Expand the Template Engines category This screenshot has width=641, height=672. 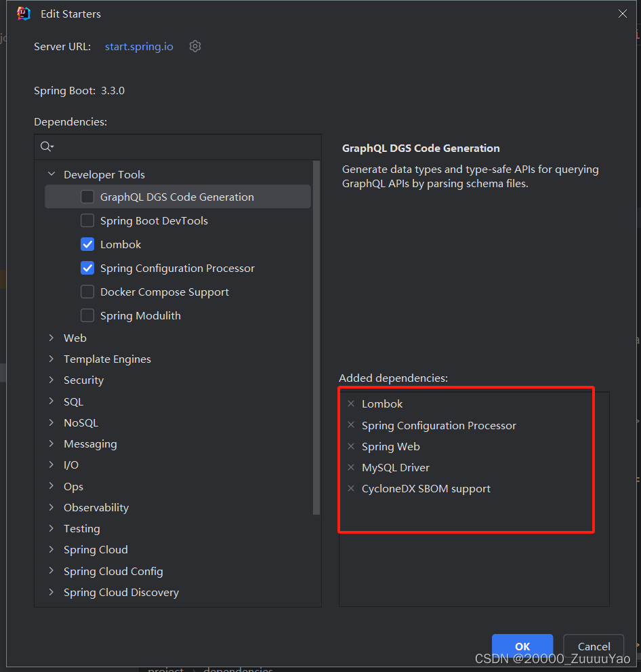51,359
